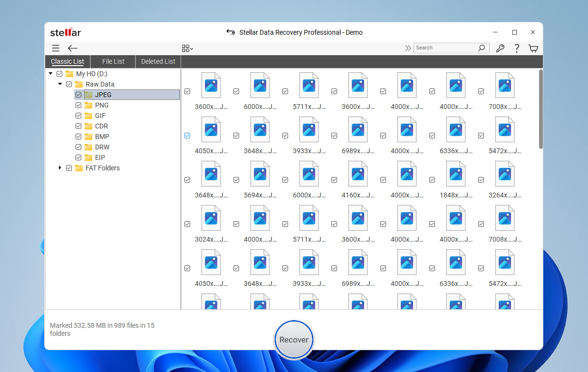Click the back arrow icon
Viewport: 588px width, 372px height.
72,48
